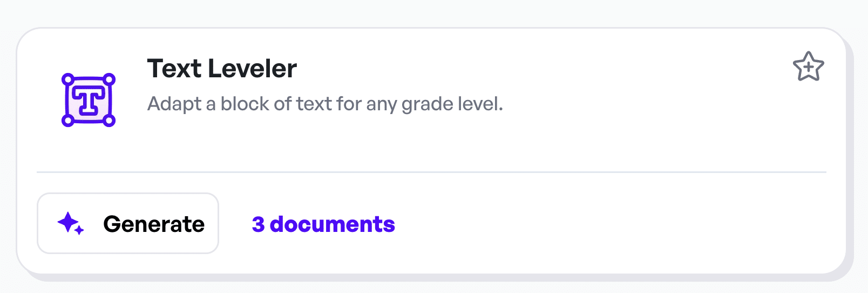This screenshot has height=293, width=868.
Task: Launch the Text Leveler generator
Action: tap(128, 223)
